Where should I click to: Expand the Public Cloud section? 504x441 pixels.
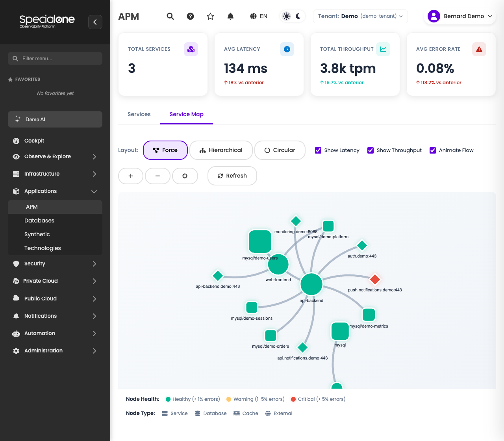55,298
